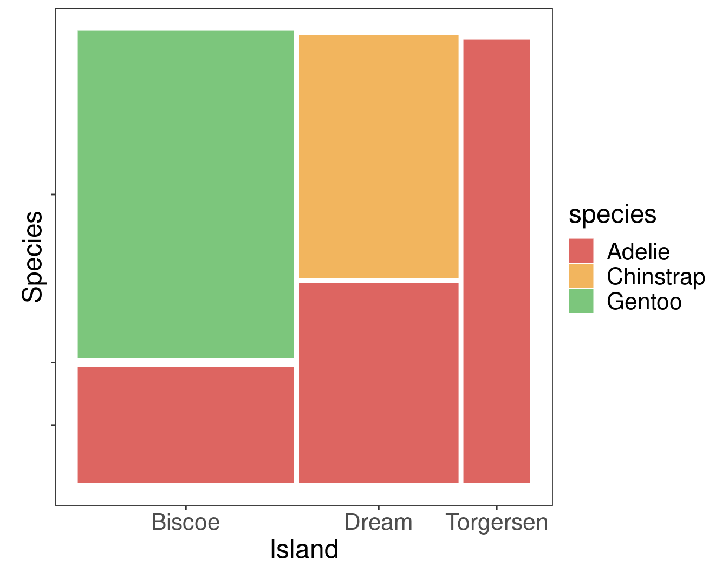Click the 'species' legend title
The height and width of the screenshot is (572, 728).
click(612, 214)
